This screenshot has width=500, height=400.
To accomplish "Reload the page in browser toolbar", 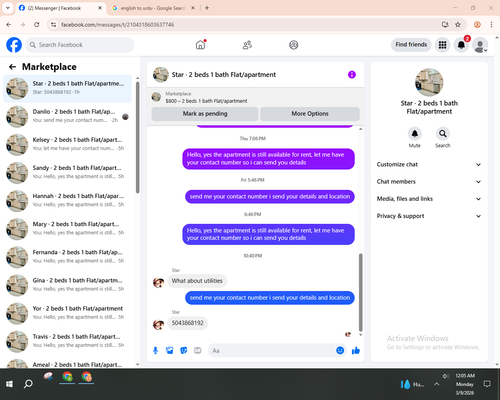I will coord(37,24).
